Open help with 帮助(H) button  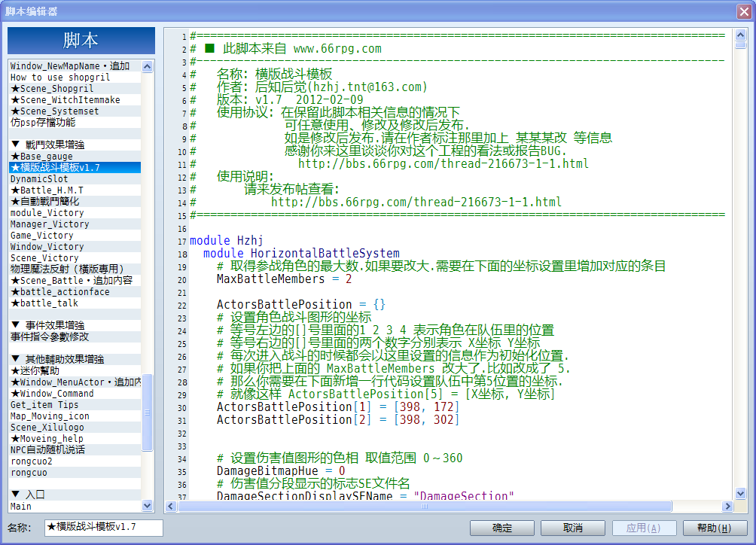pos(715,528)
